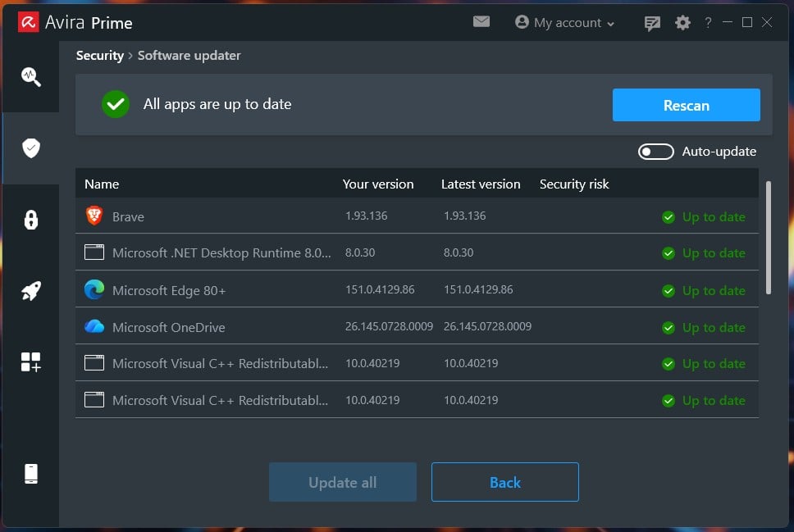Open the settings gear icon
This screenshot has width=794, height=532.
[x=682, y=23]
